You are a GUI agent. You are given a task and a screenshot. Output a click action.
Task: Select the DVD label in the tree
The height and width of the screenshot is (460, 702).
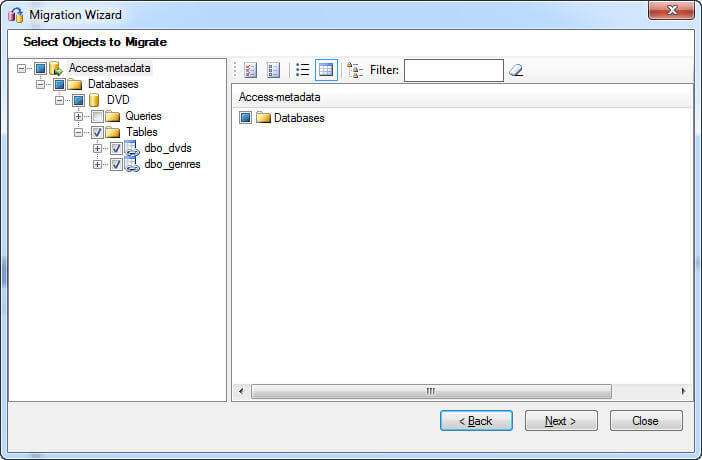pyautogui.click(x=118, y=100)
